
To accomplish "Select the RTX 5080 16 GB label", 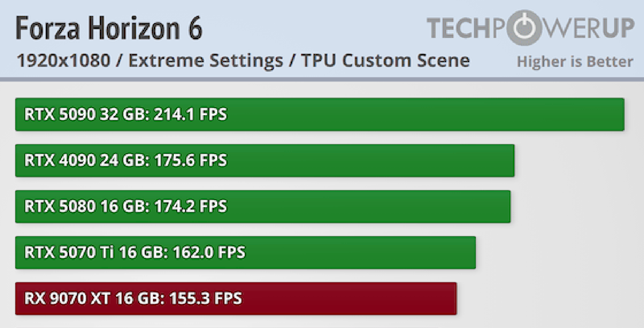I will pos(87,206).
